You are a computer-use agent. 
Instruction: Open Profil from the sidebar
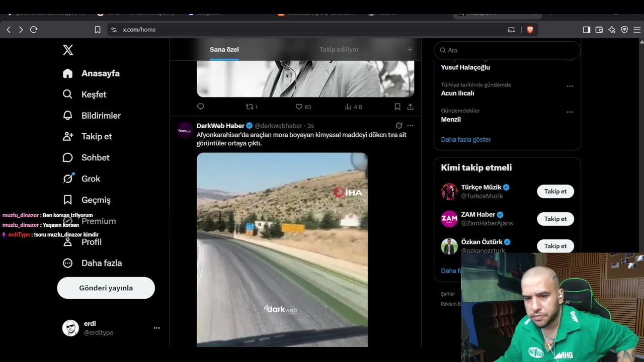pos(82,242)
